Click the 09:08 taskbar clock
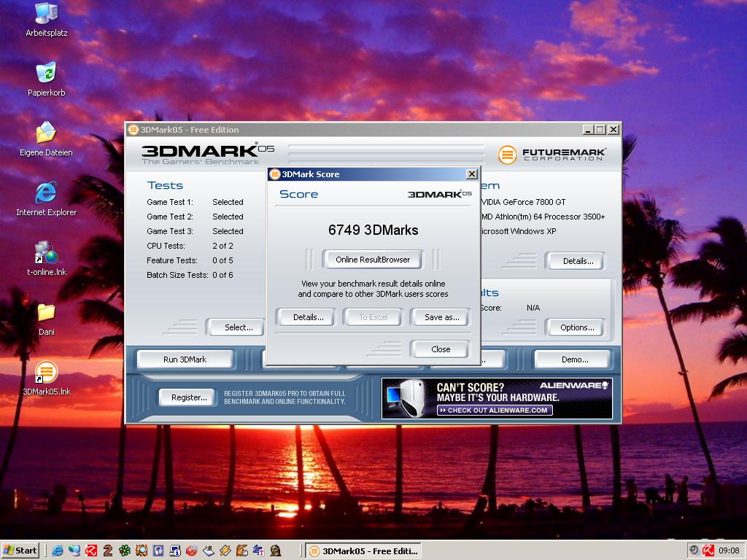 point(729,551)
